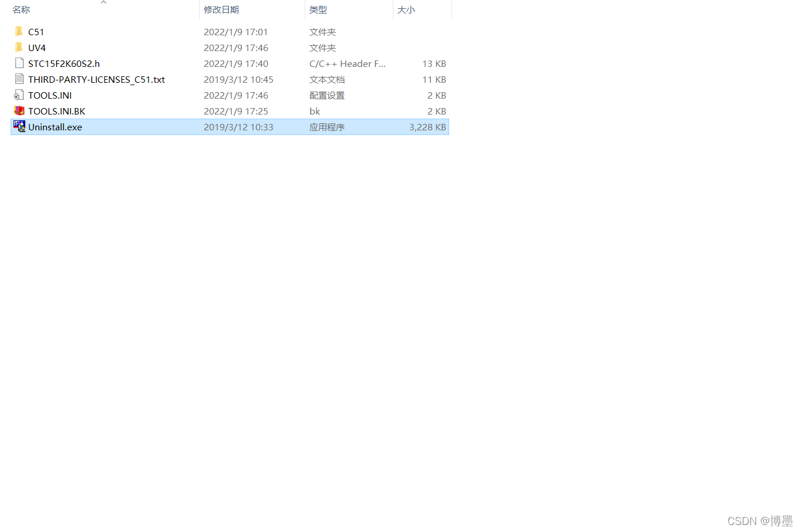The height and width of the screenshot is (532, 802).
Task: Click the 13 KB size cell
Action: [434, 63]
